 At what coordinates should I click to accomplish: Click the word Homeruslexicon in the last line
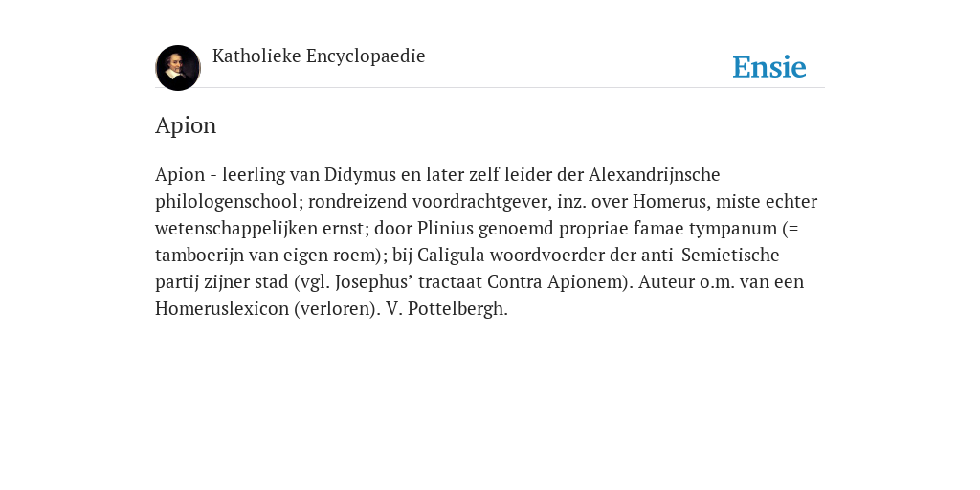(x=222, y=309)
